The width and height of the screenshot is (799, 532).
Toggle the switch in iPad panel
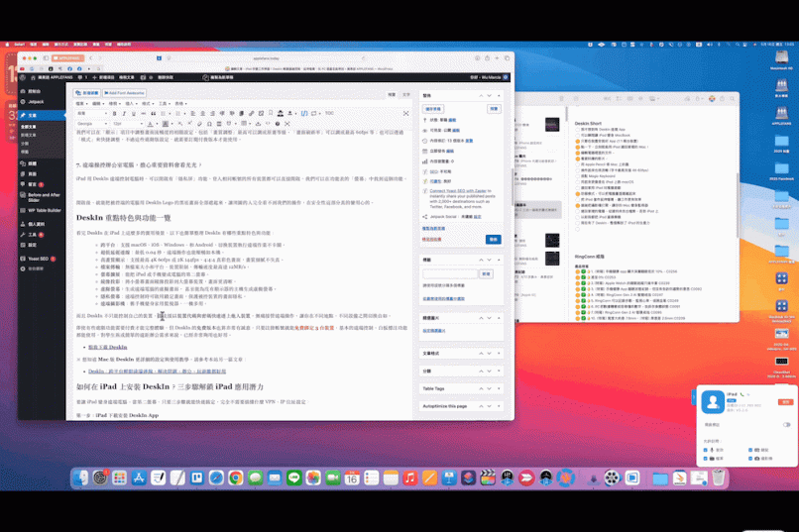[786, 424]
